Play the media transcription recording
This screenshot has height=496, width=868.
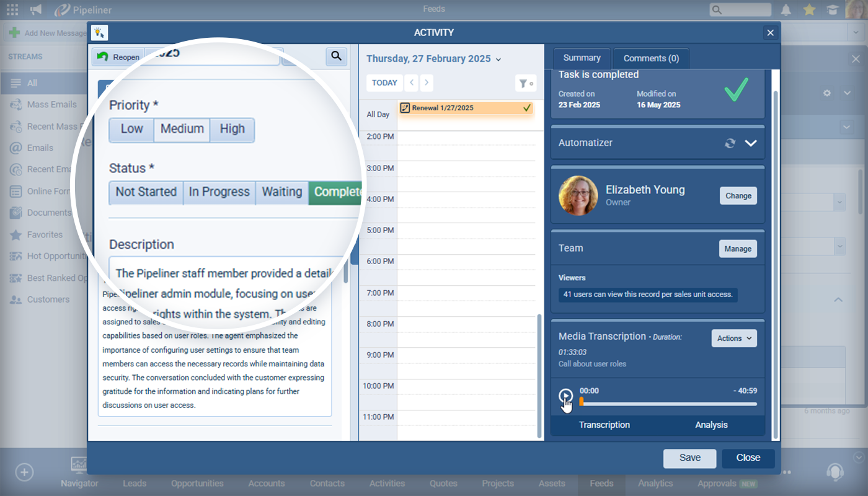[565, 396]
